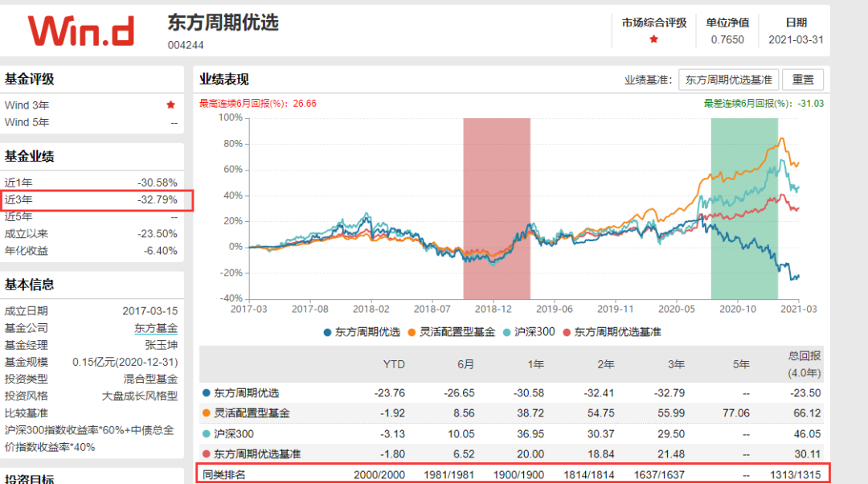This screenshot has width=868, height=484.
Task: Click the 近1年 value -30.58%
Action: tap(158, 183)
